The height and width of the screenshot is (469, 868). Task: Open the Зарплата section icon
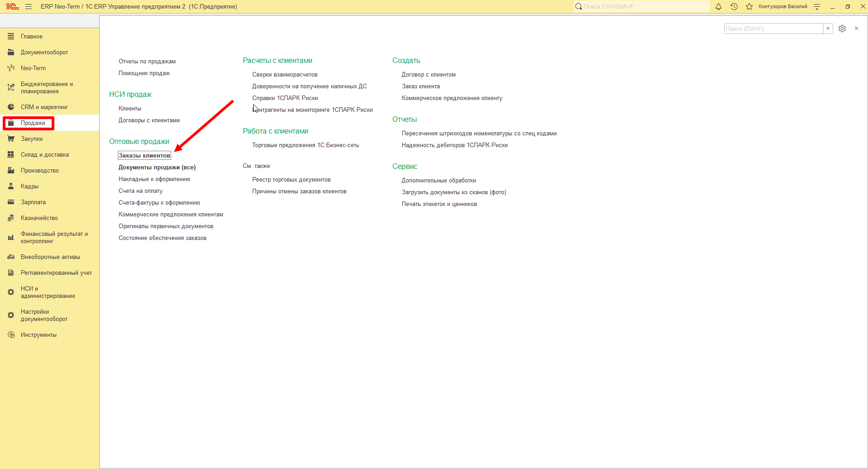[x=11, y=202]
